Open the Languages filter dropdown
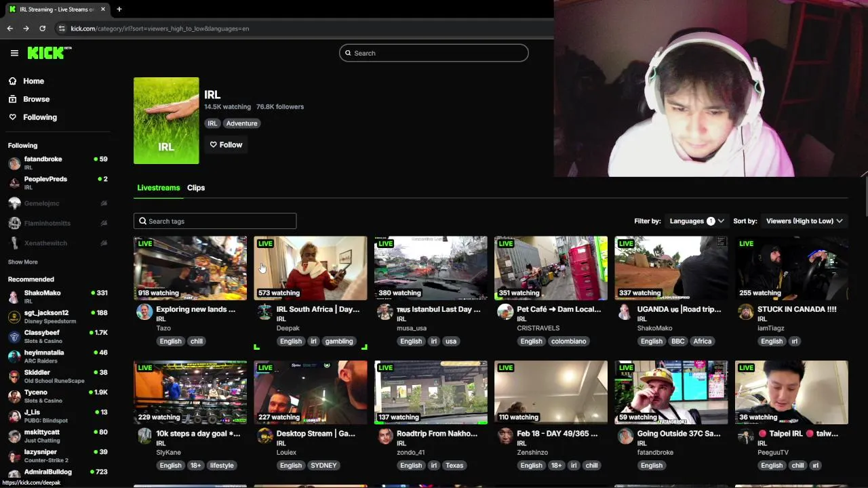This screenshot has height=488, width=868. (x=696, y=221)
